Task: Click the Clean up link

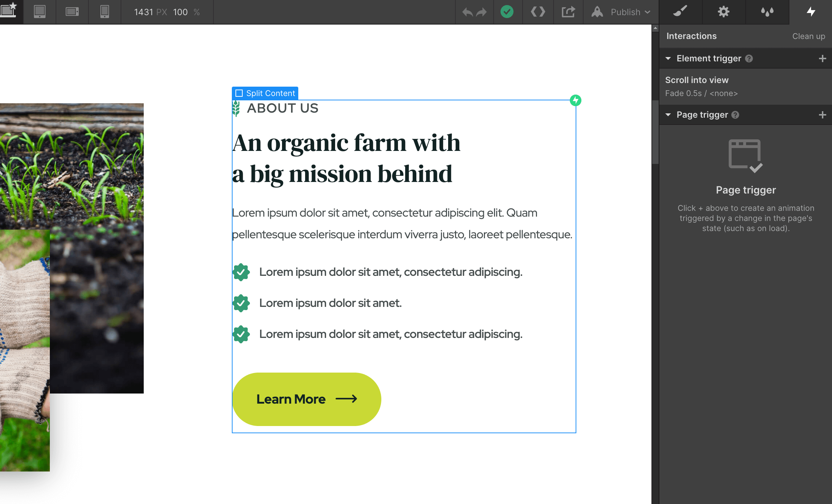Action: [x=809, y=36]
